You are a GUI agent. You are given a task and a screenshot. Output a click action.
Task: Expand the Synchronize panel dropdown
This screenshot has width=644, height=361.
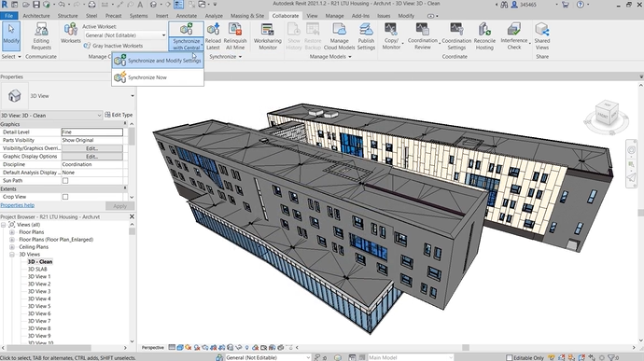tap(226, 57)
